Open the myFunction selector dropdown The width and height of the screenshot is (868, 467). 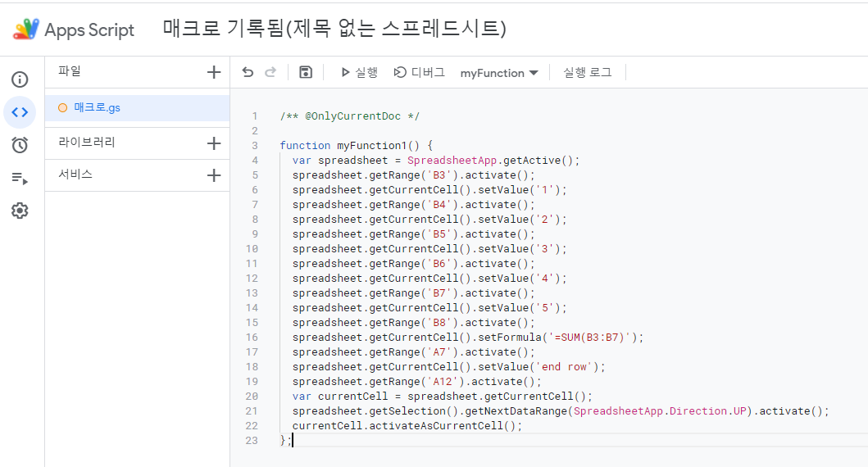tap(499, 73)
